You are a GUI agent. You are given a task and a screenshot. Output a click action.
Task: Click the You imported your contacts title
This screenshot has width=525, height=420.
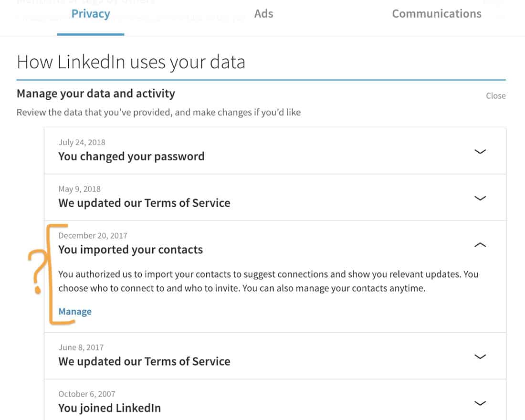[x=130, y=250]
